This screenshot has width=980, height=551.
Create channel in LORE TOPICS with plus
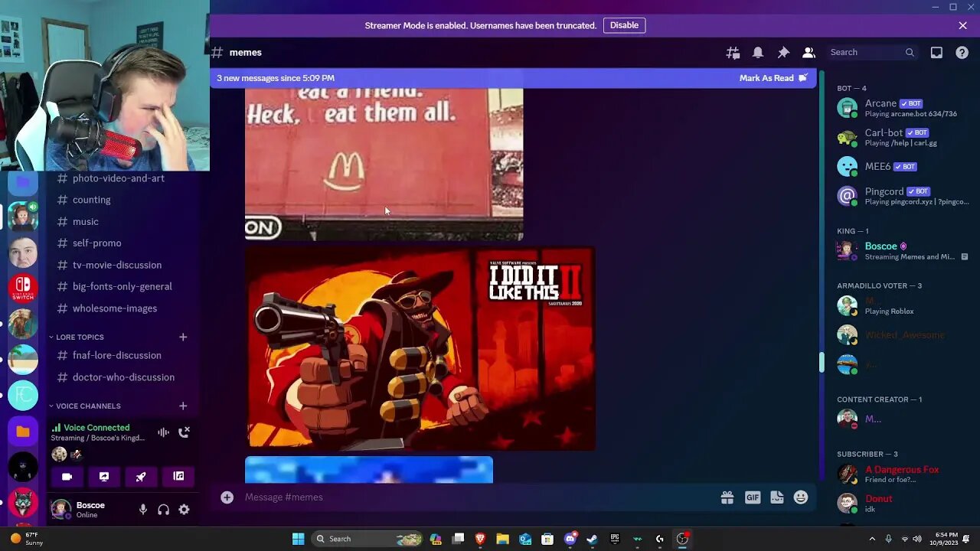[x=183, y=337]
